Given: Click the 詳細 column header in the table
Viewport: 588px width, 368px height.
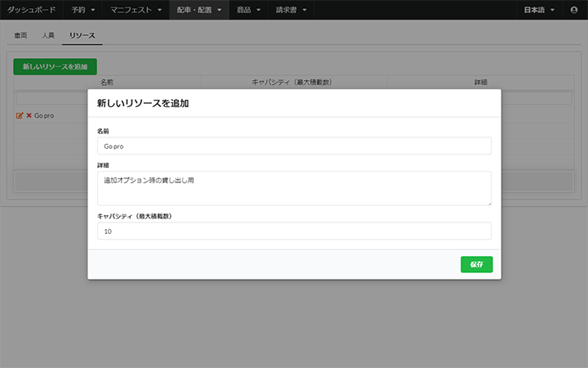Looking at the screenshot, I should point(480,82).
